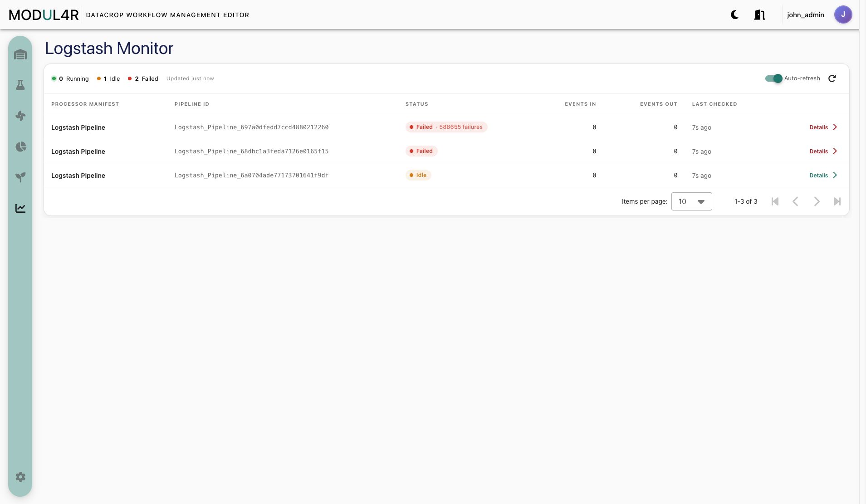Screen dimensions: 866x504
Task: Click the john_admin username
Action: point(805,15)
